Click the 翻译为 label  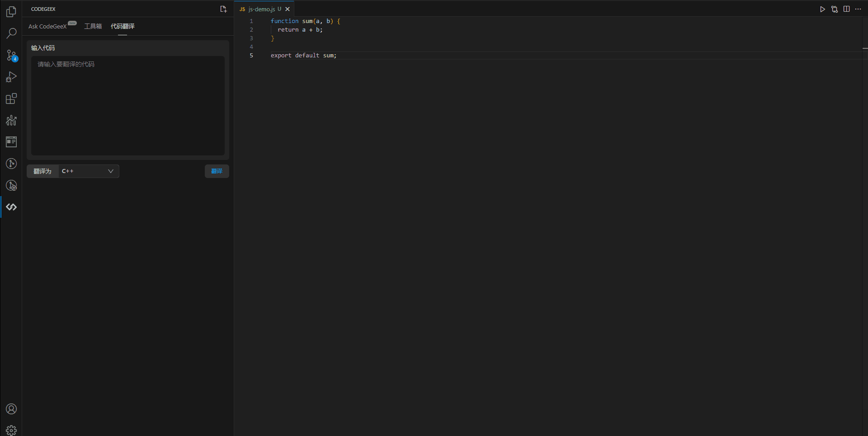point(42,171)
